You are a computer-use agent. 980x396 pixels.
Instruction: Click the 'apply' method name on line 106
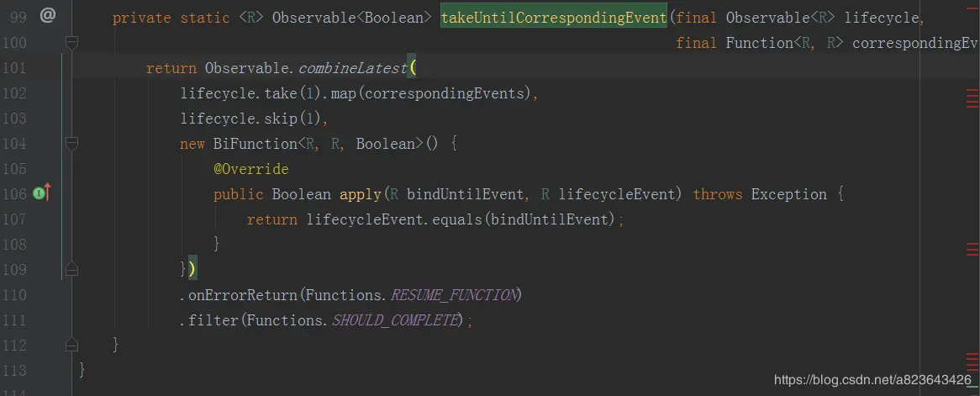(360, 194)
